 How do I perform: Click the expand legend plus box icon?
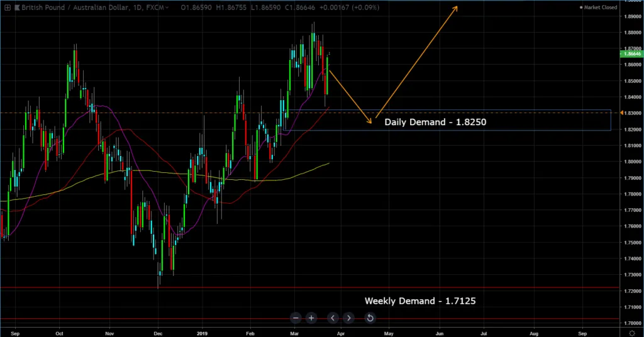click(8, 8)
